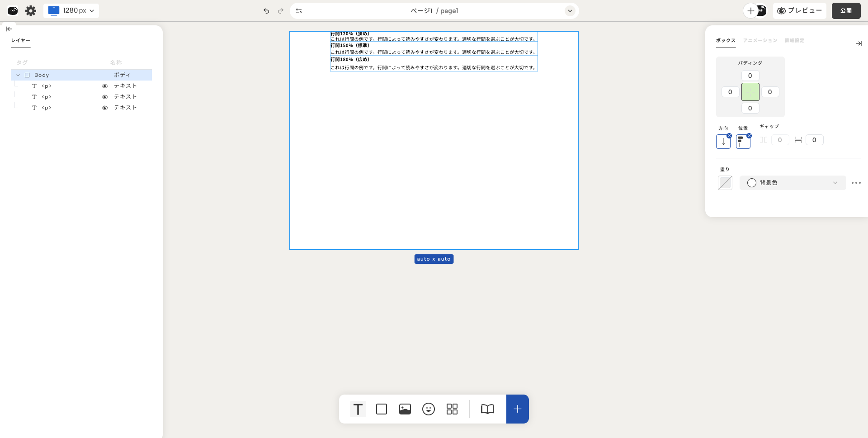Open the emoji icon picker tool
Viewport: 868px width, 438px height.
429,409
